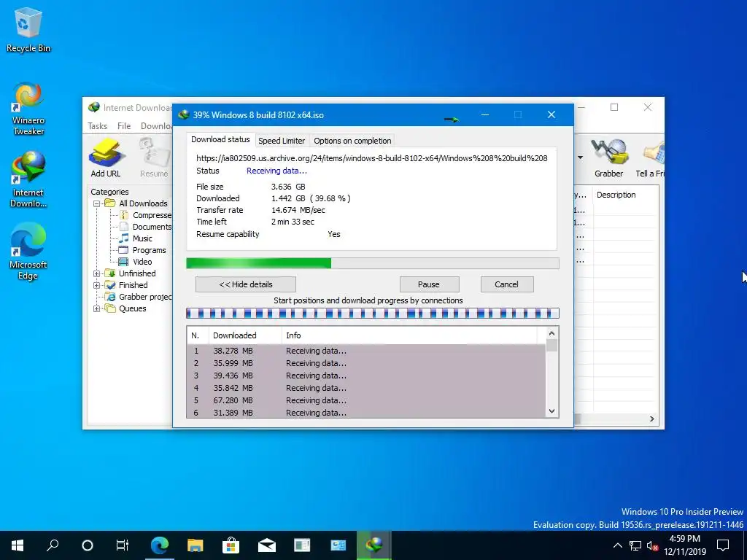Open Task View on taskbar
This screenshot has height=560, width=747.
123,545
